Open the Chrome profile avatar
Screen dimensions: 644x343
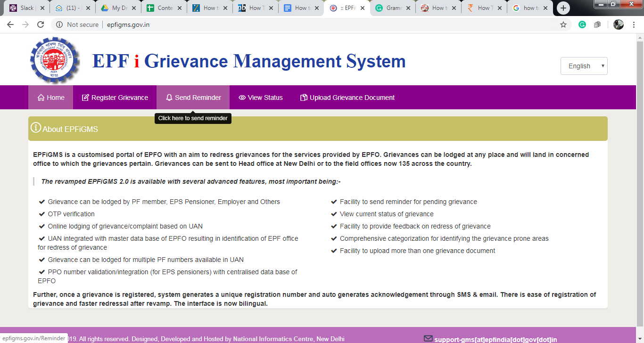coord(619,24)
